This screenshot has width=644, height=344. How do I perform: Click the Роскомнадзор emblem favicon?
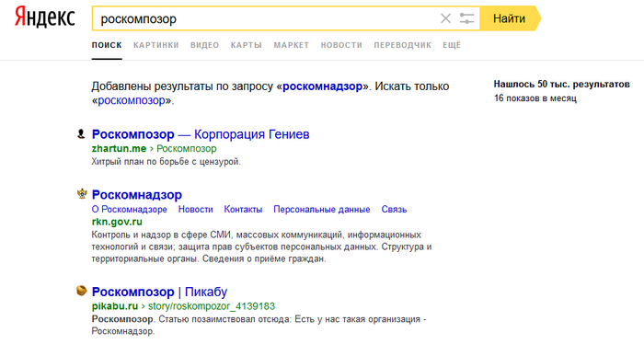click(x=82, y=193)
